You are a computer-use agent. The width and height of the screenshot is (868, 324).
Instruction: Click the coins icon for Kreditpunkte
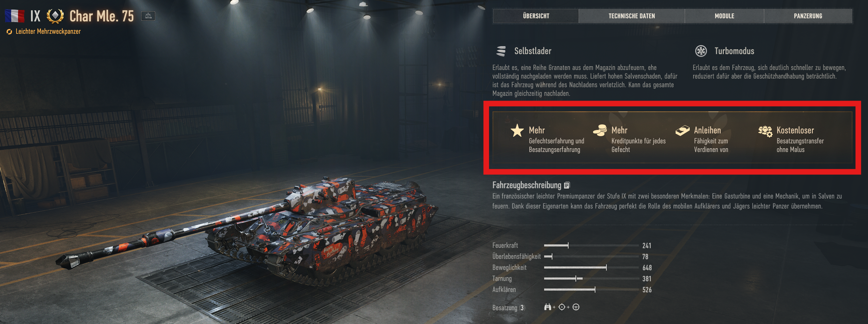click(600, 131)
